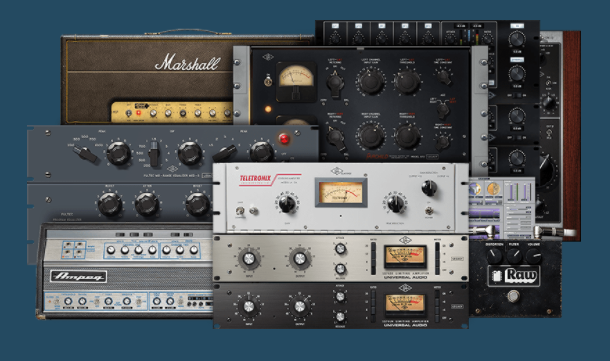Adjust the Teletronix Gain knob
The image size is (610, 361).
287,203
